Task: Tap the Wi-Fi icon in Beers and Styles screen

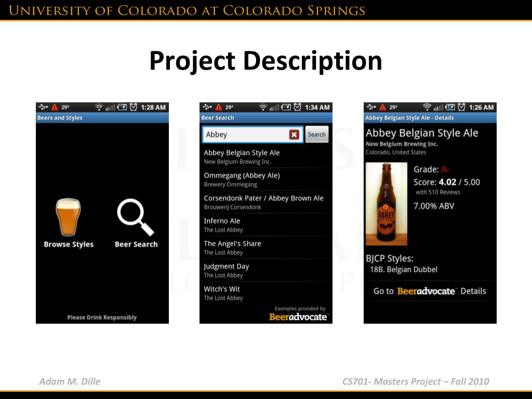Action: [99, 108]
